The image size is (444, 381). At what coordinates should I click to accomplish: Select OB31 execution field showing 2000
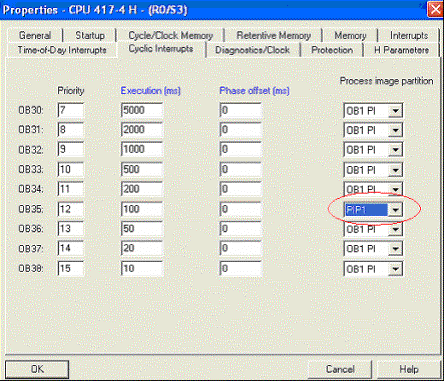click(142, 130)
